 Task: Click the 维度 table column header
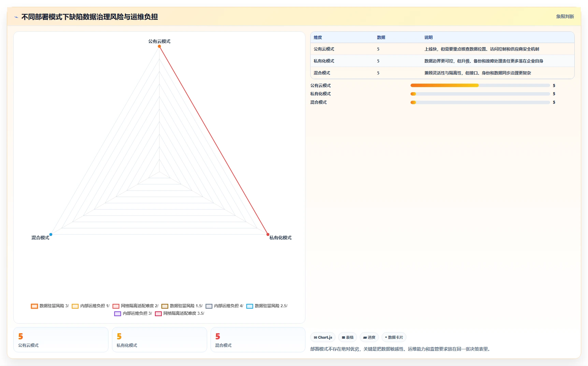pos(318,38)
